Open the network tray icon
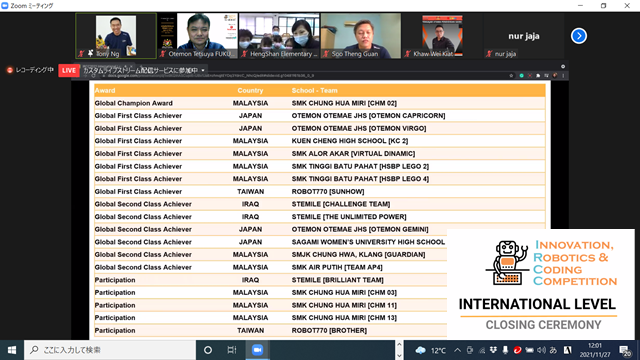 (482, 350)
